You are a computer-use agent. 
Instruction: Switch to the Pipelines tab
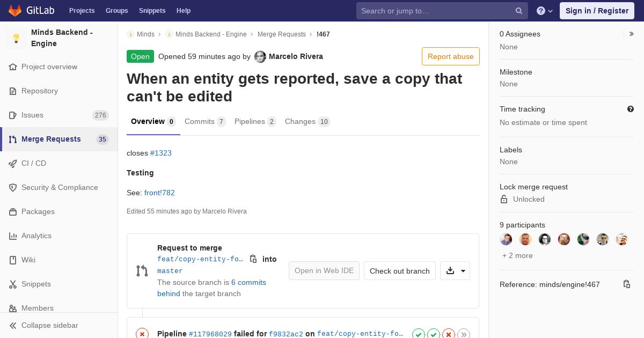pos(255,122)
